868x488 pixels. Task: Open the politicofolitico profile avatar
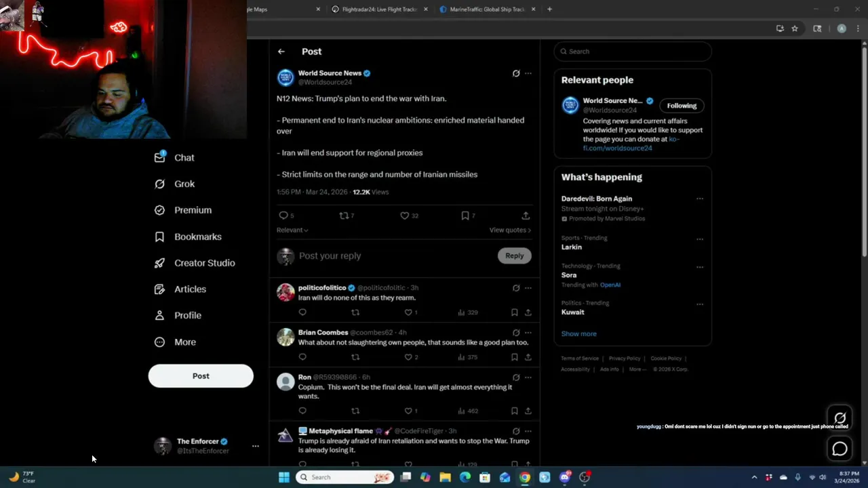tap(285, 292)
